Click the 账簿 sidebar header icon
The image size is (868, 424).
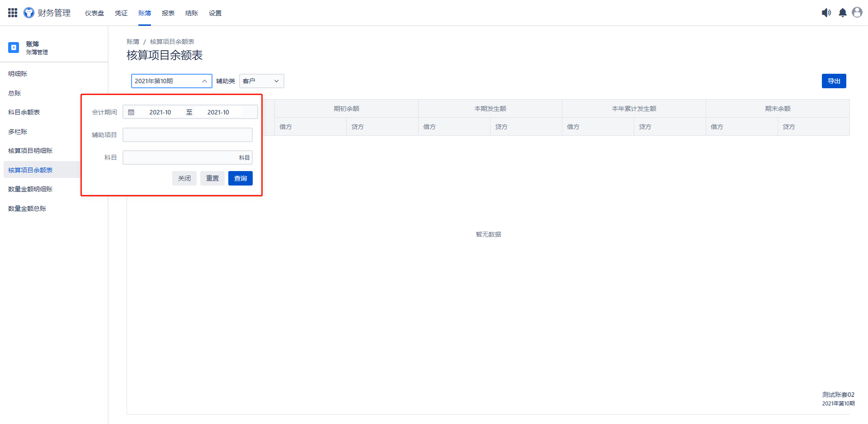[14, 48]
